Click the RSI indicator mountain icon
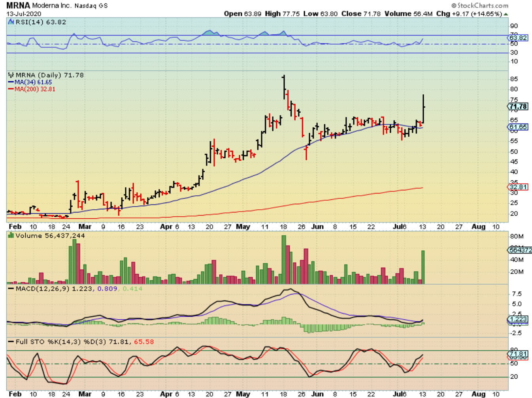This screenshot has width=532, height=398. [x=11, y=22]
